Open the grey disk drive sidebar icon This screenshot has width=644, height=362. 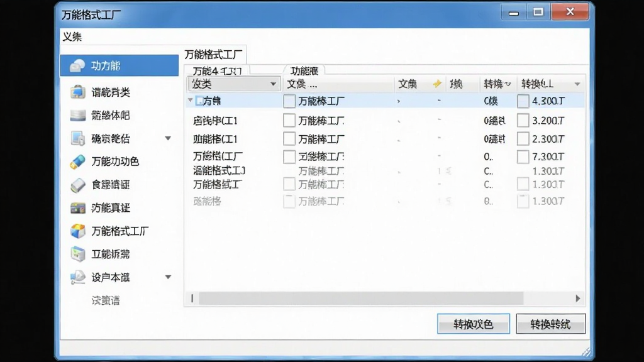click(77, 116)
